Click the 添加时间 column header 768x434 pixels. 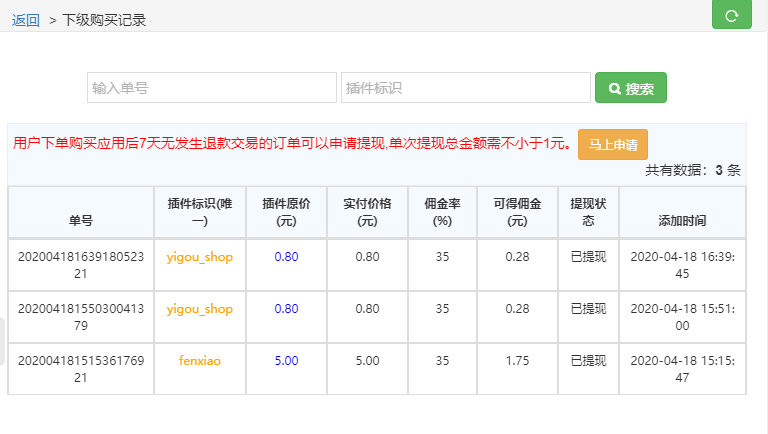682,220
